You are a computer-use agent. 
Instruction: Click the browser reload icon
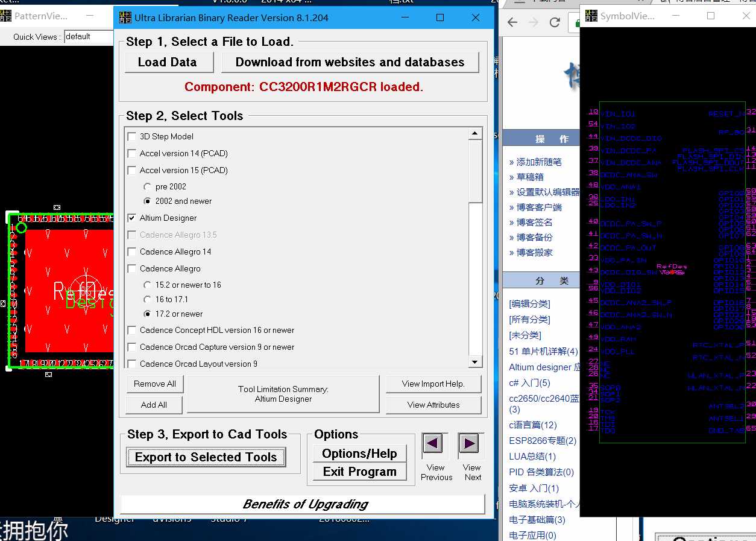[x=555, y=22]
